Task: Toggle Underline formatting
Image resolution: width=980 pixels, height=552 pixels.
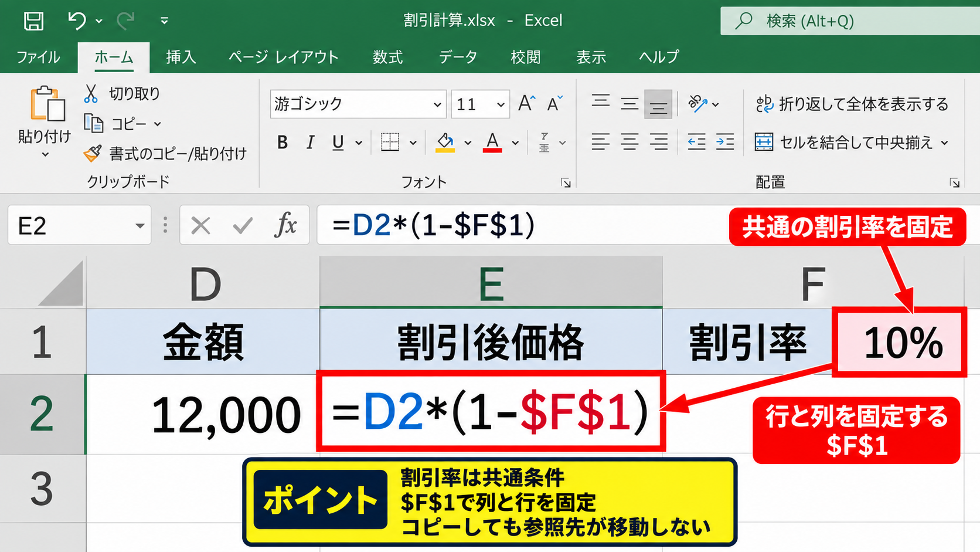Action: point(338,143)
